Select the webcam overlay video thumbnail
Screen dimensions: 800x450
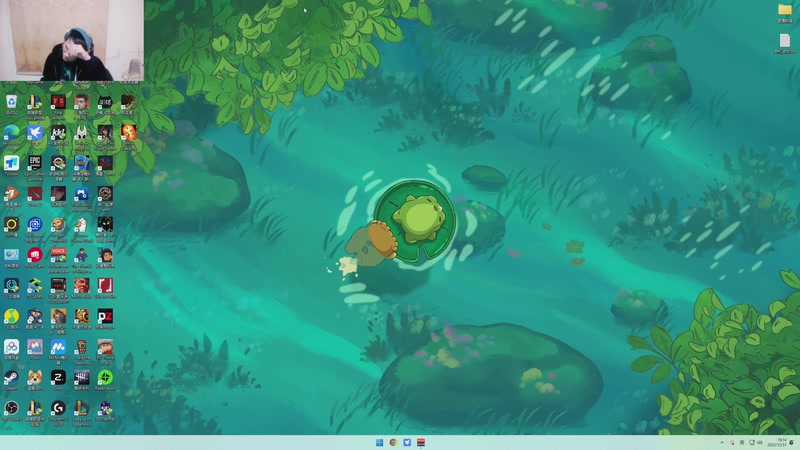72,40
